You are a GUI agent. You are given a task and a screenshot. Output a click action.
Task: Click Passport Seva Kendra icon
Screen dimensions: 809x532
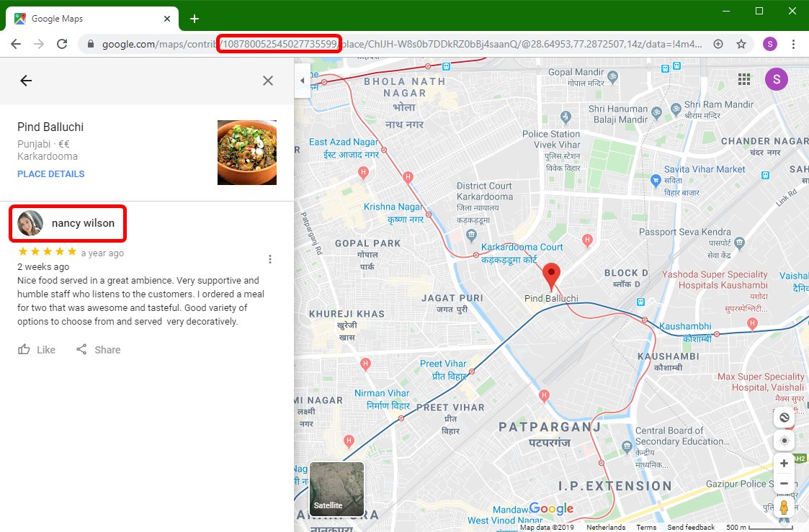(739, 242)
